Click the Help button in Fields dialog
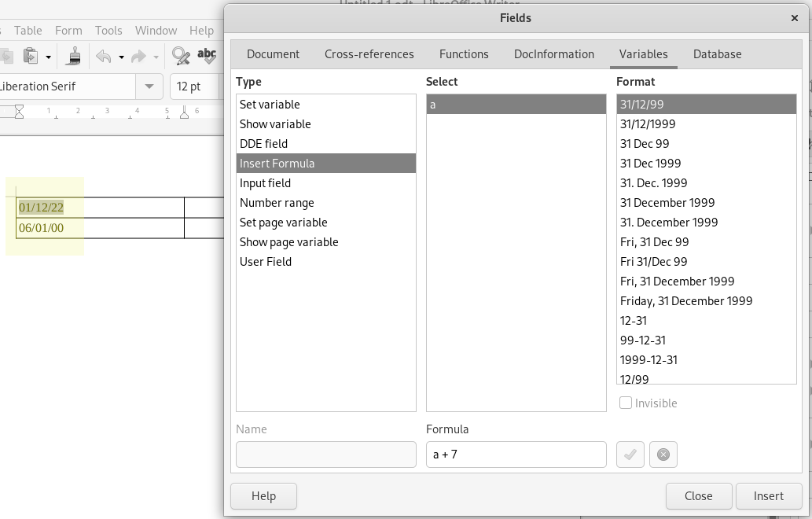The image size is (812, 519). [x=263, y=495]
